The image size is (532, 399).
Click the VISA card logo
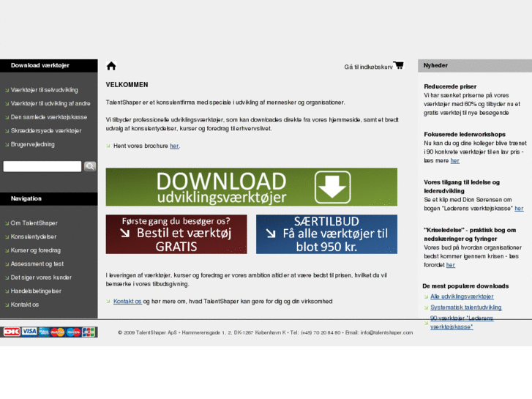point(29,332)
